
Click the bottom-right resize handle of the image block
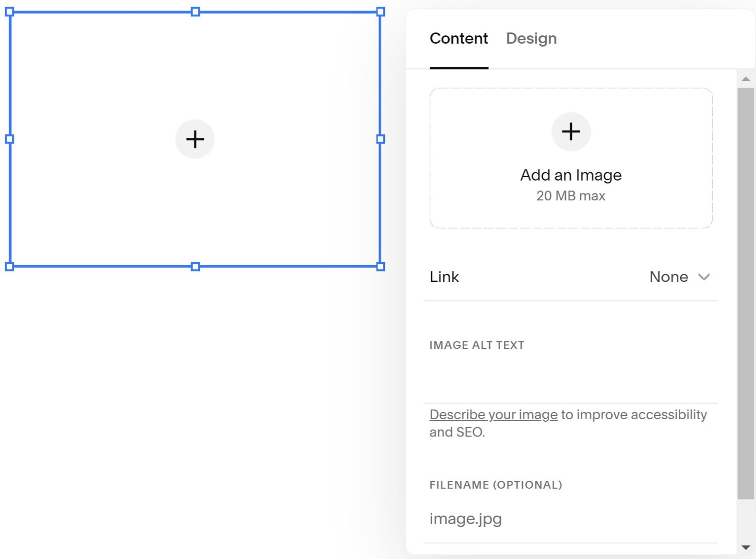pos(380,267)
